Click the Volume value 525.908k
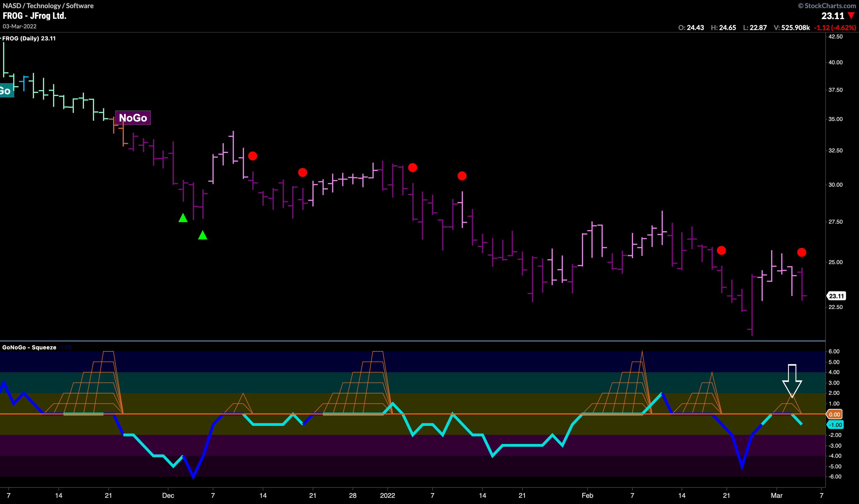Screen dimensions: 859x504 coord(796,28)
